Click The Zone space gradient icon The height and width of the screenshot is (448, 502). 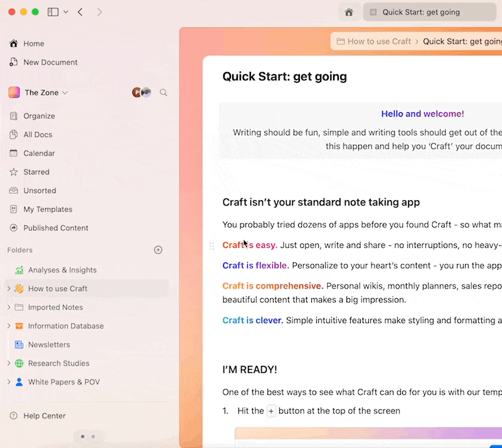click(x=14, y=92)
